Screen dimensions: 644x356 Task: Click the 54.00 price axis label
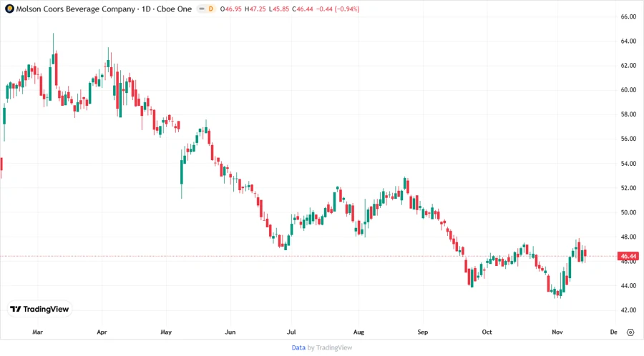coord(628,164)
